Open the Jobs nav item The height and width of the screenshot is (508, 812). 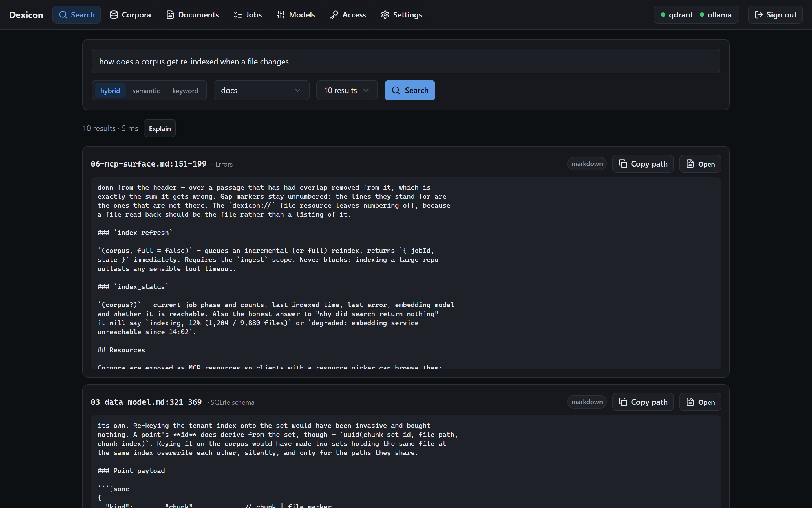click(248, 15)
